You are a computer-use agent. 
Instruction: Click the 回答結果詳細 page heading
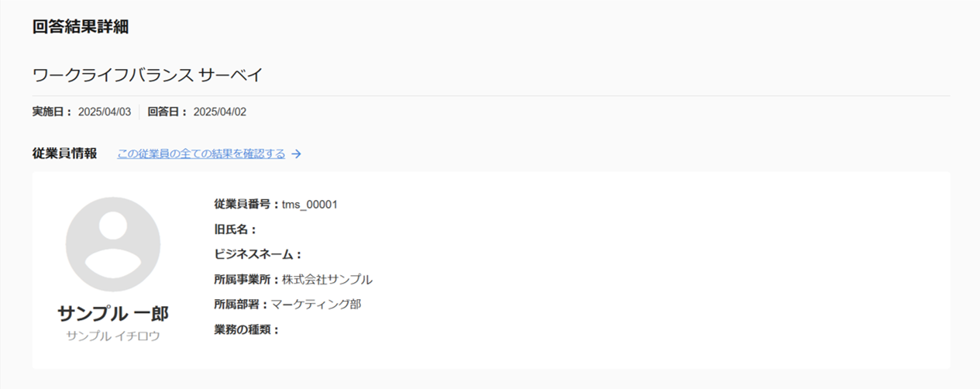point(81,26)
